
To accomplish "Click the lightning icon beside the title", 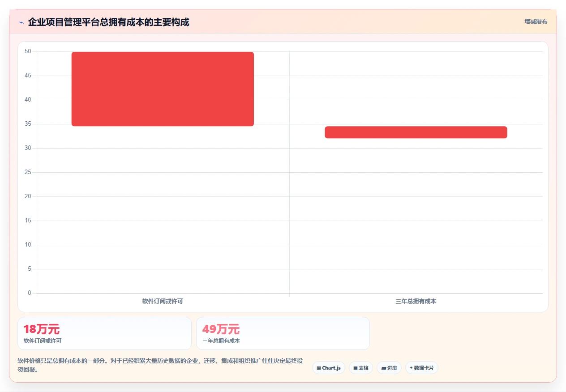I will pyautogui.click(x=21, y=22).
